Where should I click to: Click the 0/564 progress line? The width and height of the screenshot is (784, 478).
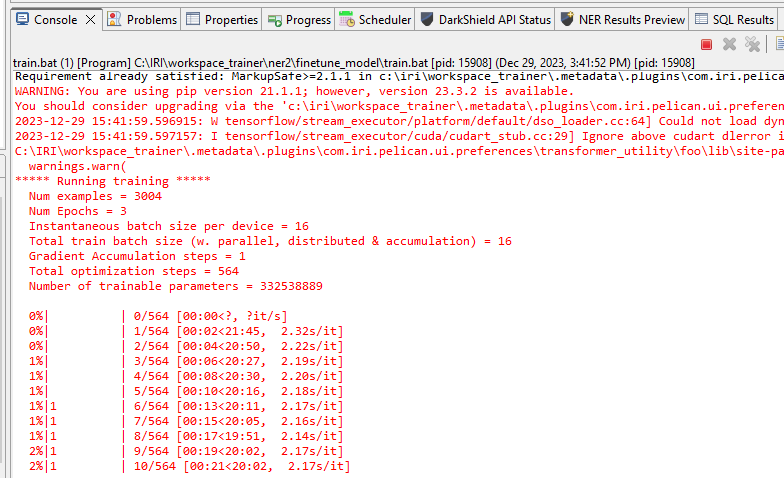158,316
